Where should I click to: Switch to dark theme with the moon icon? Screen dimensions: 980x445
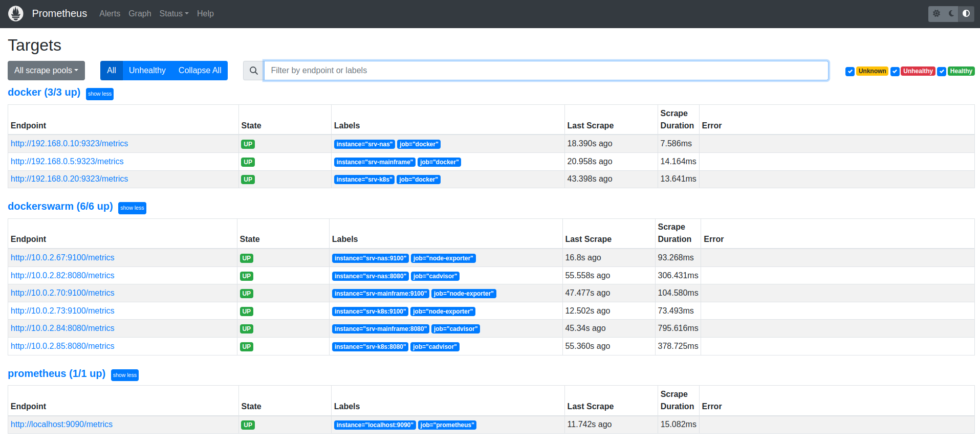pyautogui.click(x=951, y=14)
